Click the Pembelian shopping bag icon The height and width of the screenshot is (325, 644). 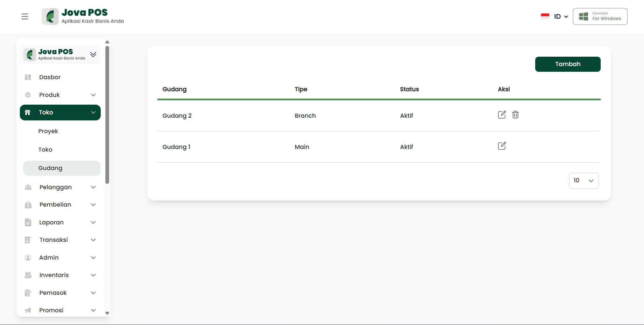pos(28,205)
